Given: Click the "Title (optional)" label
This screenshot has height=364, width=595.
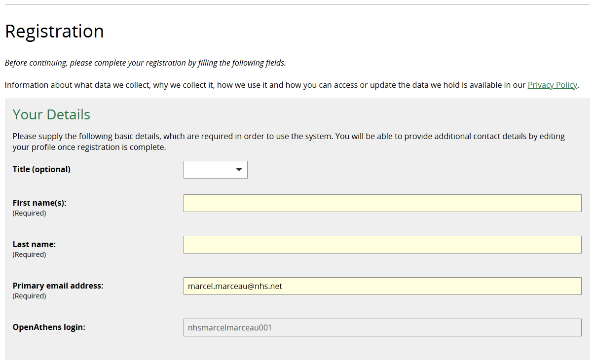Looking at the screenshot, I should coord(41,169).
